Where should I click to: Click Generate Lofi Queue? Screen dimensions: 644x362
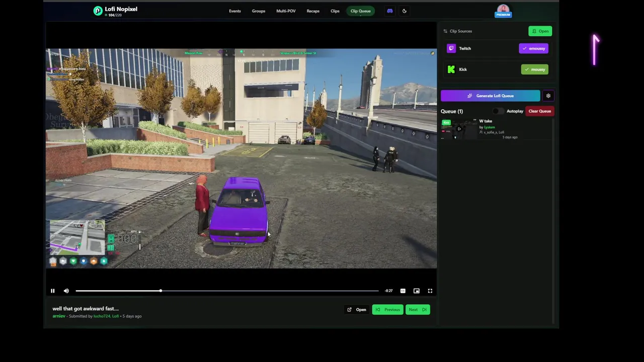tap(491, 96)
